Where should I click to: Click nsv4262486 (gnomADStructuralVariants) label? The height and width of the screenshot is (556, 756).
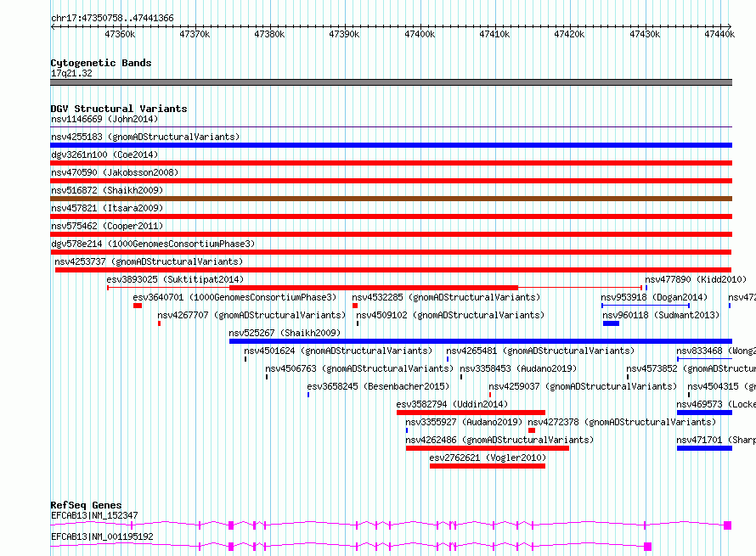coord(499,440)
